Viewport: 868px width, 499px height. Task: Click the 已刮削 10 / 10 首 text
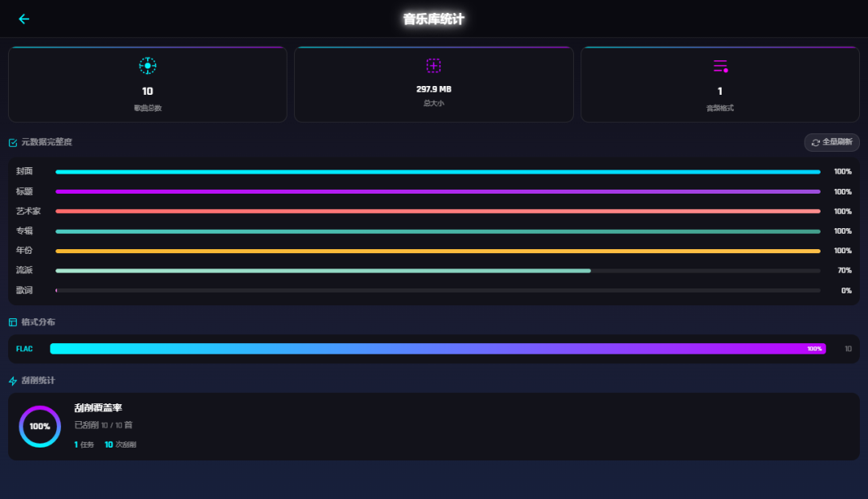104,425
